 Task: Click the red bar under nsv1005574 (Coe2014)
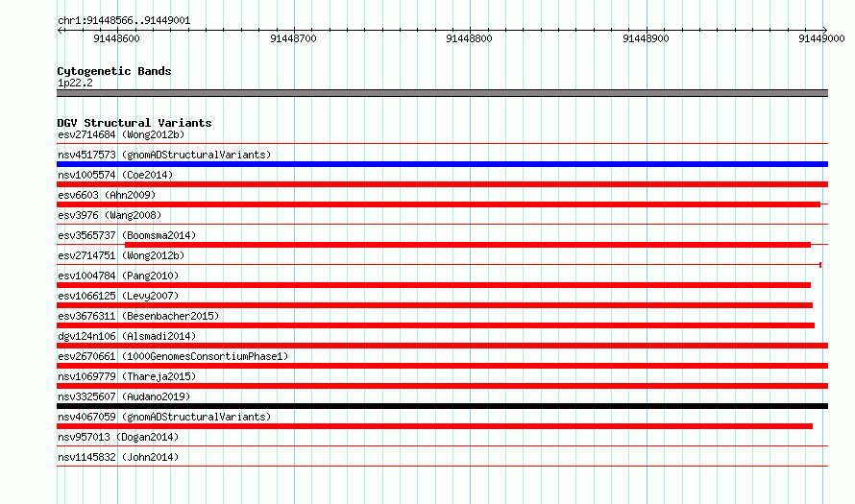(442, 184)
